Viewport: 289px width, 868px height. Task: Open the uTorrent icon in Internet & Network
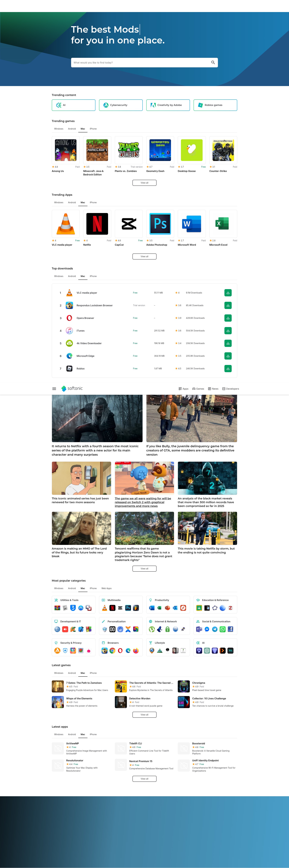[x=152, y=629]
